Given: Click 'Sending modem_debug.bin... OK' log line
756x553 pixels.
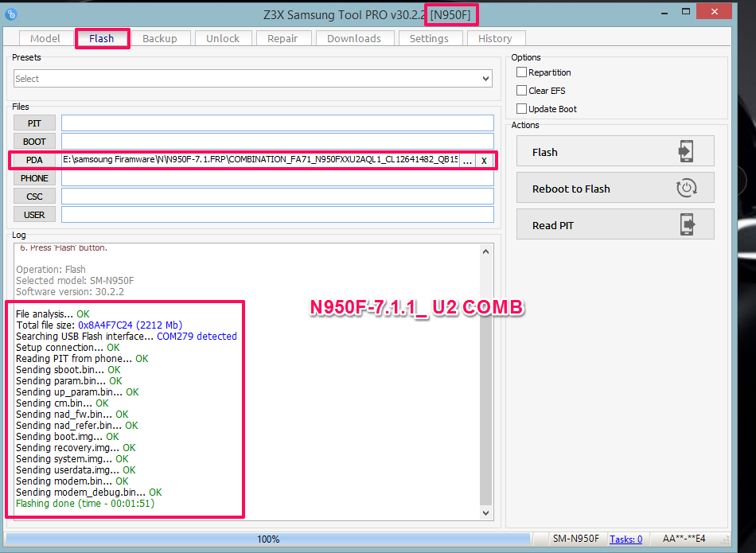Looking at the screenshot, I should 88,493.
